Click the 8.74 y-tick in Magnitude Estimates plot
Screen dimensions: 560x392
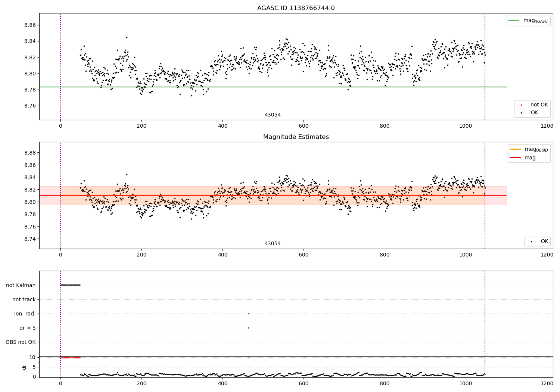coord(30,239)
